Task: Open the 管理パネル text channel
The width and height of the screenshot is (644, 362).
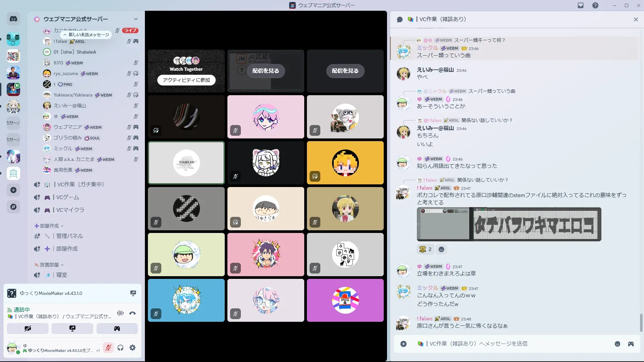Action: click(69, 236)
